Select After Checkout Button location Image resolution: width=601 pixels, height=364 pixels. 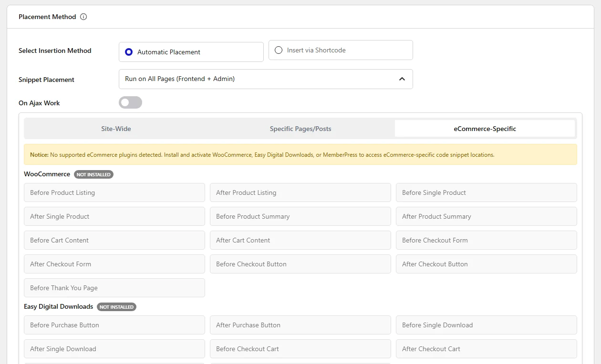click(487, 264)
